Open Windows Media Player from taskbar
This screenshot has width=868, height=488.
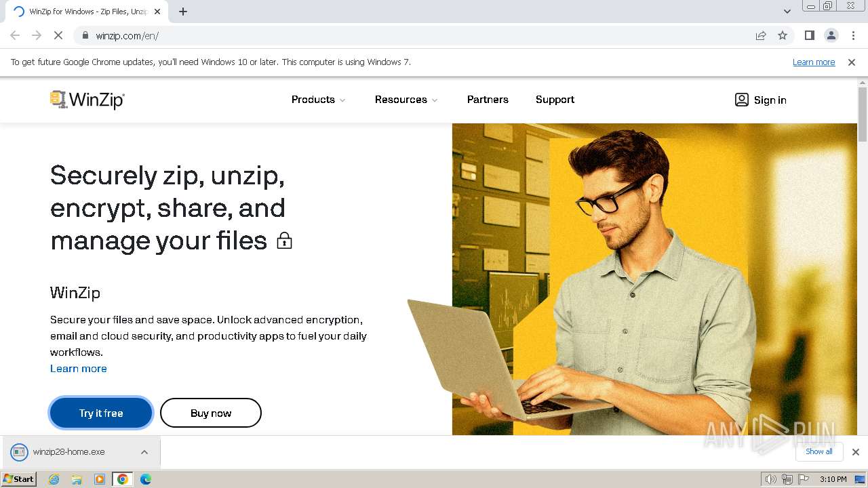[x=100, y=479]
